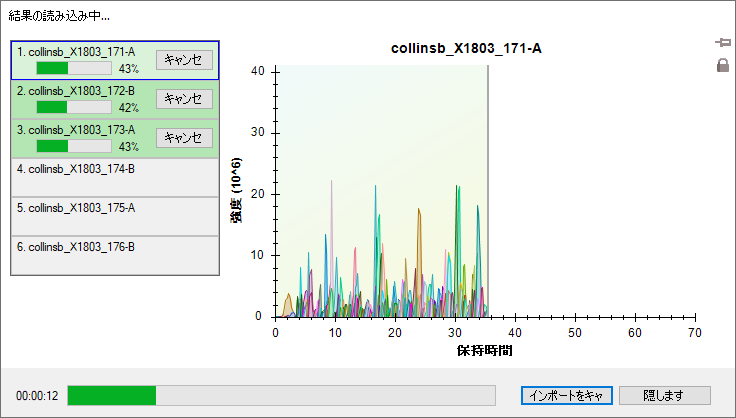Select the collinsb_X1803_171-A file entry
This screenshot has height=418, width=736.
[x=82, y=51]
